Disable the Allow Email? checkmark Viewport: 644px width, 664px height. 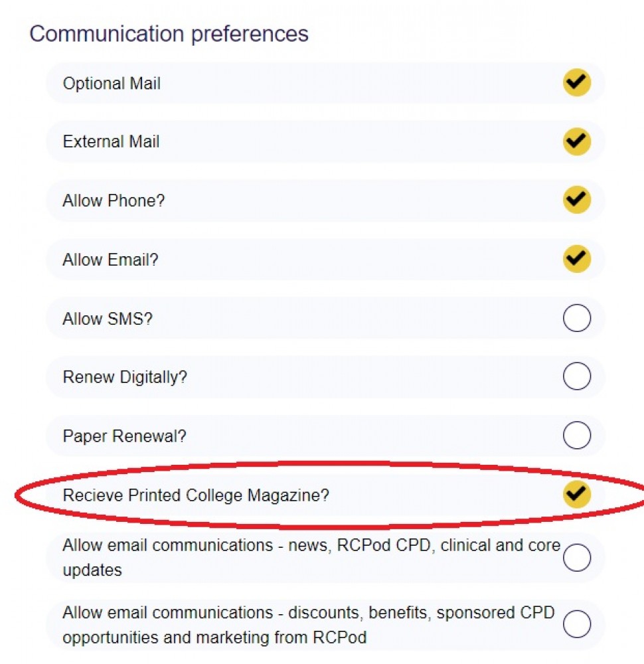(x=576, y=259)
